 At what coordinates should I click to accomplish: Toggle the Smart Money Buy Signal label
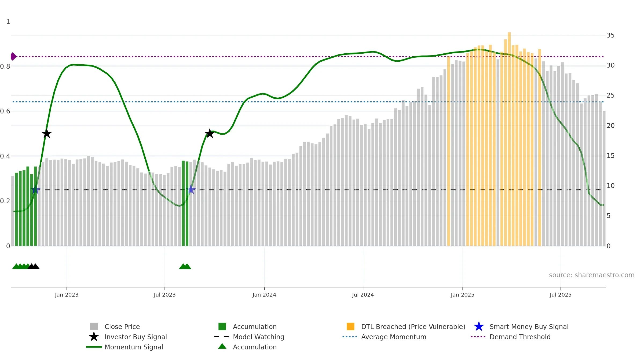[529, 327]
